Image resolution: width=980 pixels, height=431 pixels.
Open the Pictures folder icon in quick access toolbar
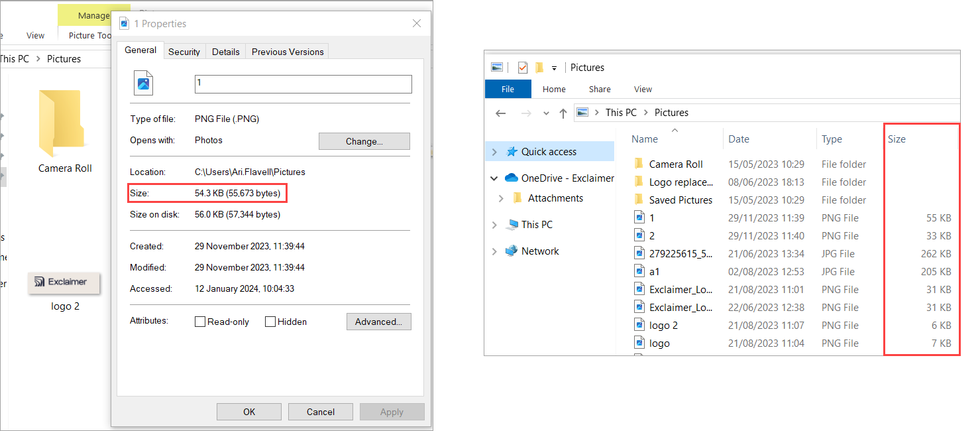pos(496,66)
